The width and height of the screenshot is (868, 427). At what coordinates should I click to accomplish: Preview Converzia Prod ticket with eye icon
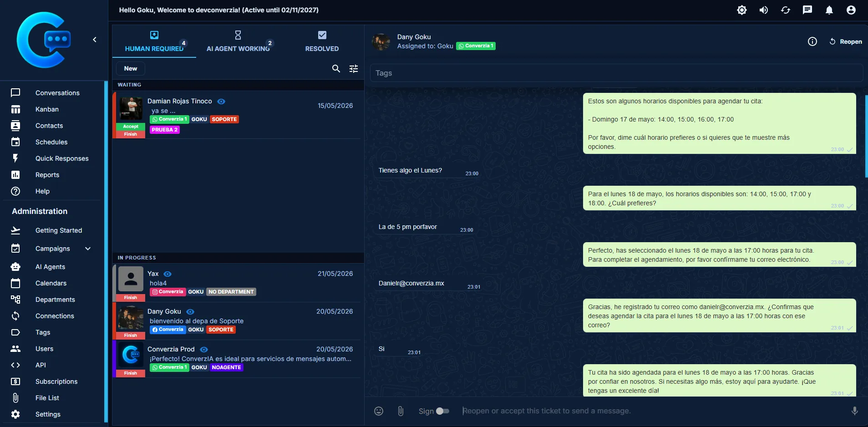pyautogui.click(x=204, y=350)
